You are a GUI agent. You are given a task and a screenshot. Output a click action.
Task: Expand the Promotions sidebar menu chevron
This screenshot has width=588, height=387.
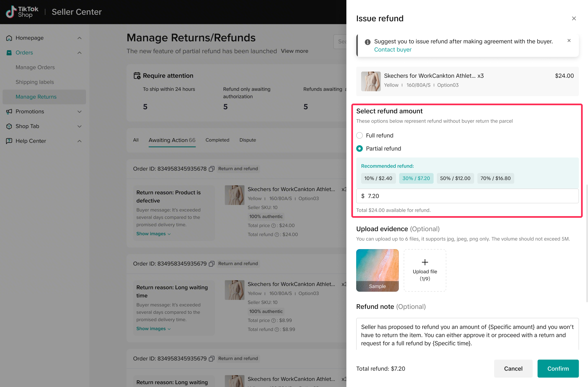(80, 112)
